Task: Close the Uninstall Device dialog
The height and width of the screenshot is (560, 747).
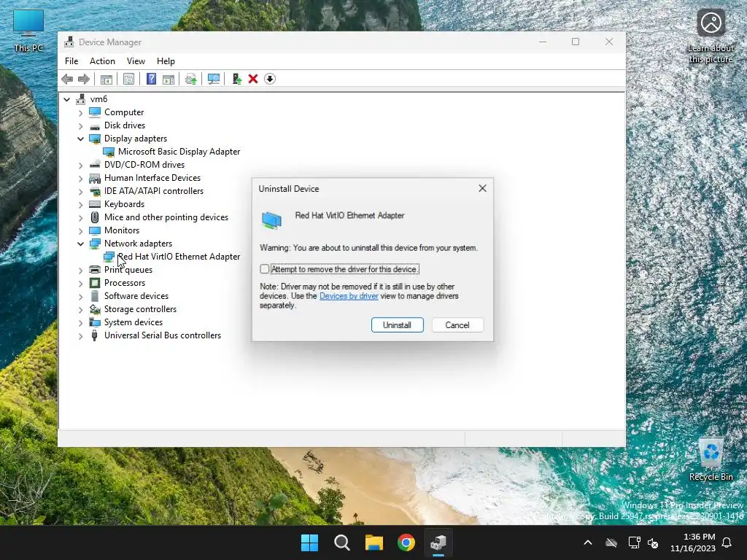Action: click(482, 188)
